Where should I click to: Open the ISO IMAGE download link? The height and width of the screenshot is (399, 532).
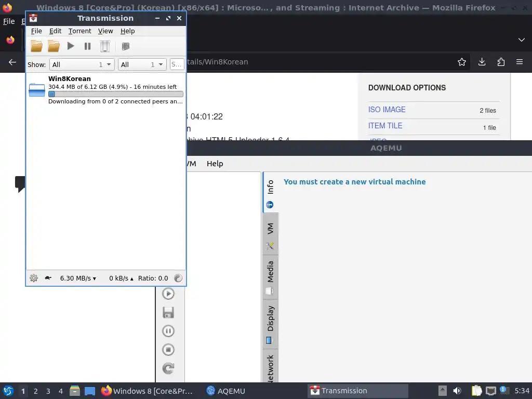point(387,110)
